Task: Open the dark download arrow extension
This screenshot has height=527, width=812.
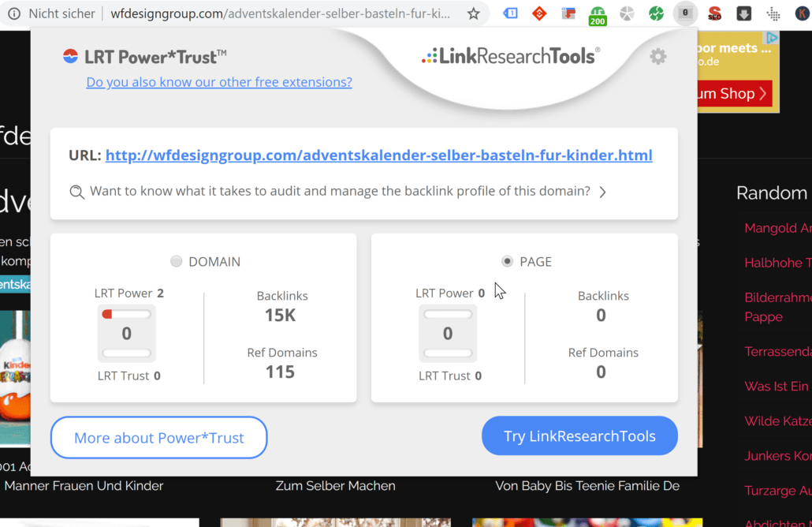Action: point(743,13)
